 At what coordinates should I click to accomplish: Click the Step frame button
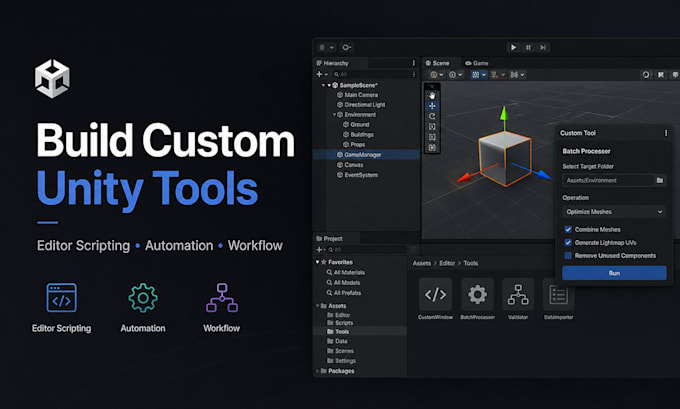coord(543,47)
